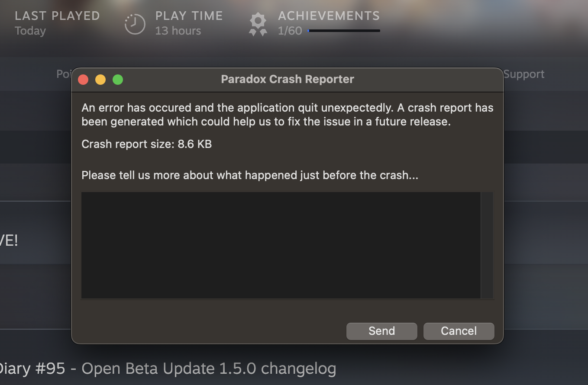This screenshot has width=588, height=385.
Task: Close the Paradox Crash Reporter with the red button
Action: [83, 80]
